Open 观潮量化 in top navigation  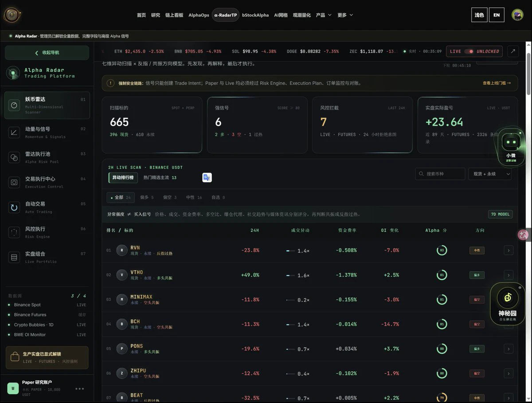click(302, 15)
